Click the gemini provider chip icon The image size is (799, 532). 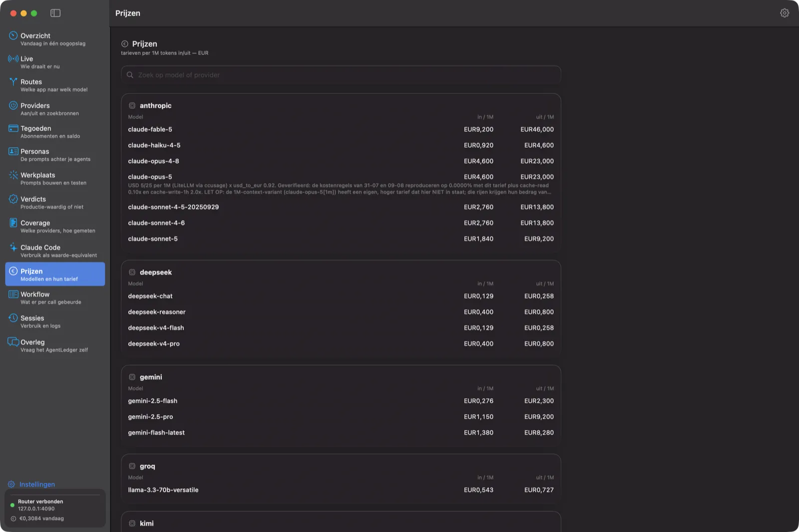click(132, 377)
